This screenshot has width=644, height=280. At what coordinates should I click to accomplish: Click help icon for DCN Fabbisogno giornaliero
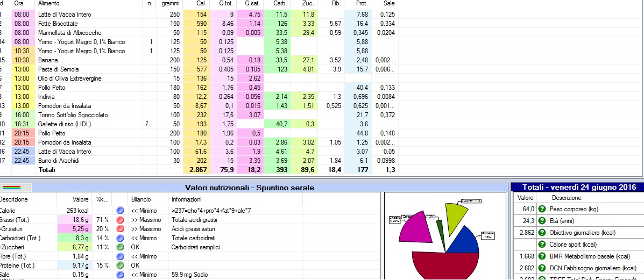pyautogui.click(x=542, y=268)
